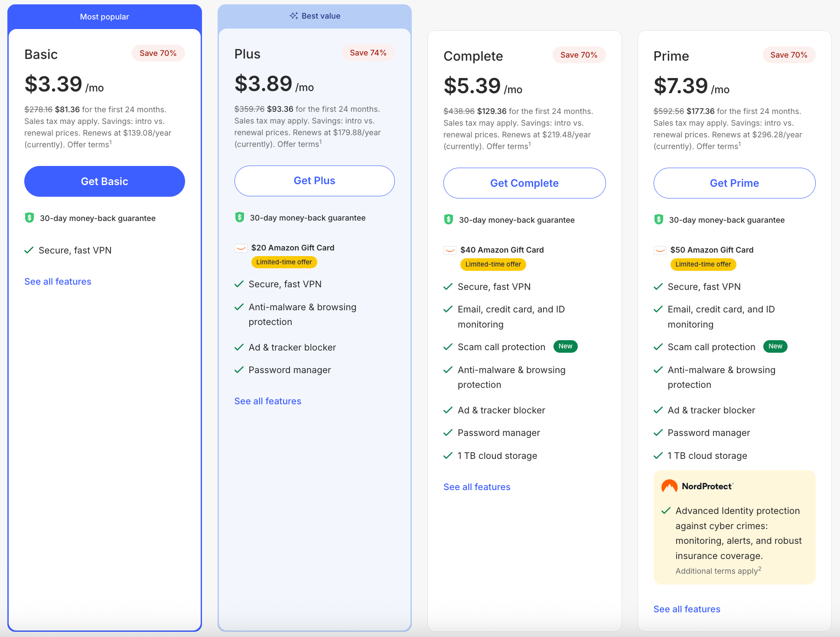Expand See all features under Plus
The height and width of the screenshot is (637, 840).
click(267, 401)
